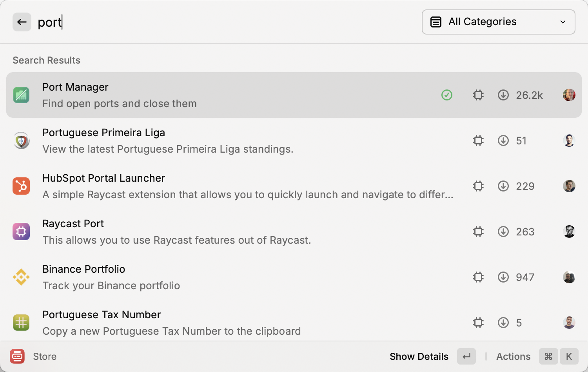Click the back arrow button
The width and height of the screenshot is (588, 372).
[x=22, y=22]
